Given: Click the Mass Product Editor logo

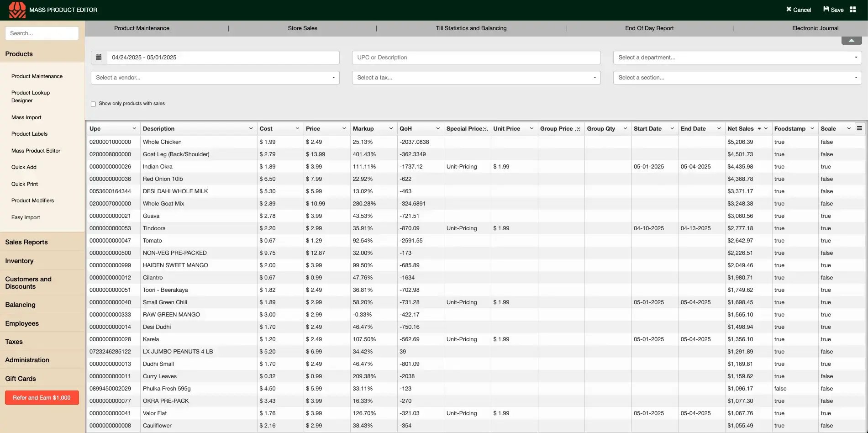Looking at the screenshot, I should coord(16,10).
